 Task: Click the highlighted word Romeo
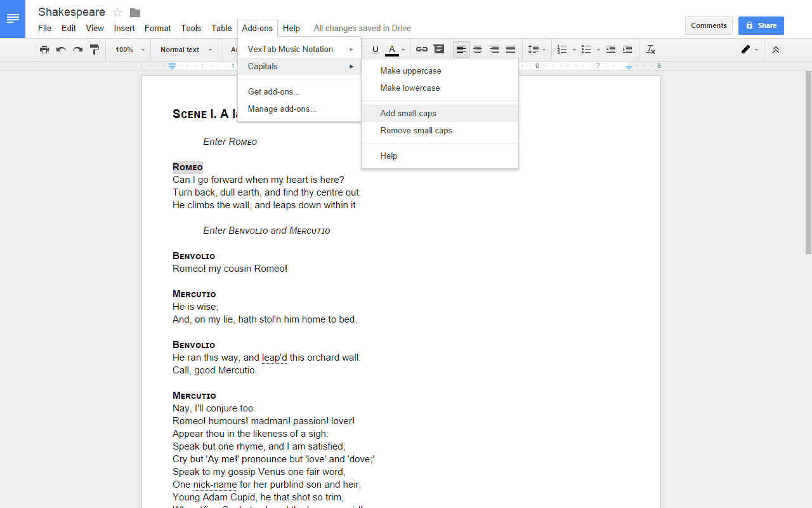coord(188,167)
